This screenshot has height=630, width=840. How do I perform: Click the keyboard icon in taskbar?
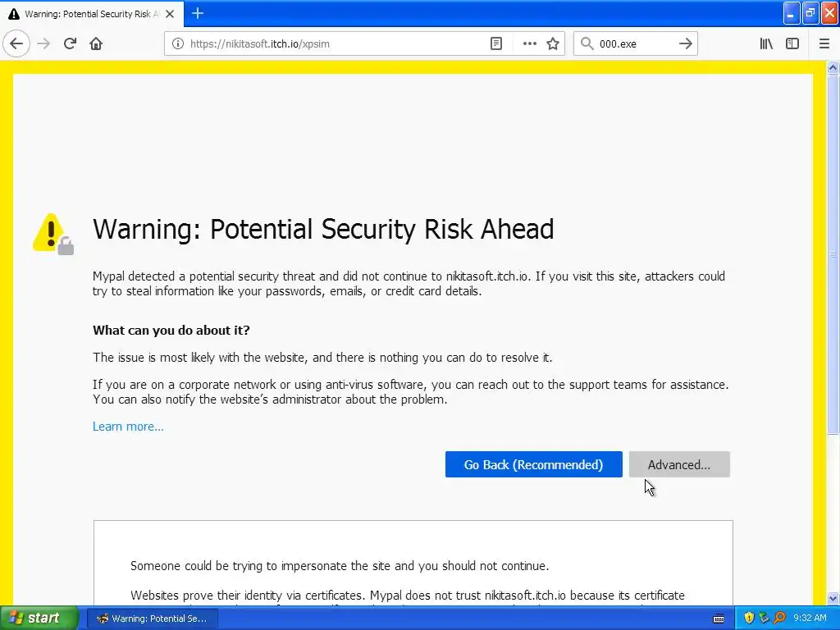[x=719, y=619]
